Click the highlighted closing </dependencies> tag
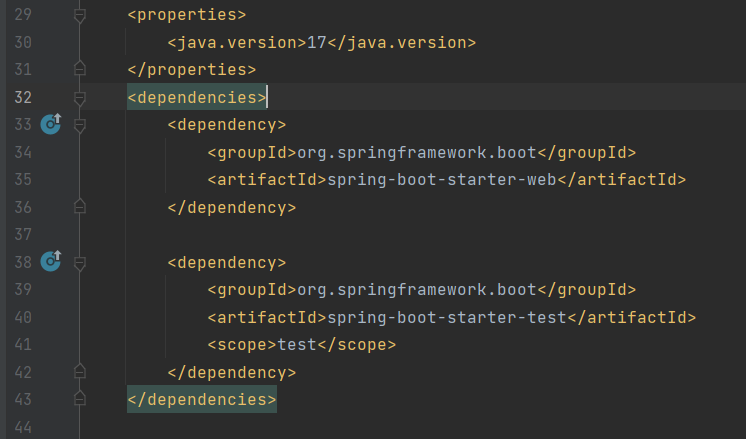Screen dimensions: 746x439 (202, 400)
